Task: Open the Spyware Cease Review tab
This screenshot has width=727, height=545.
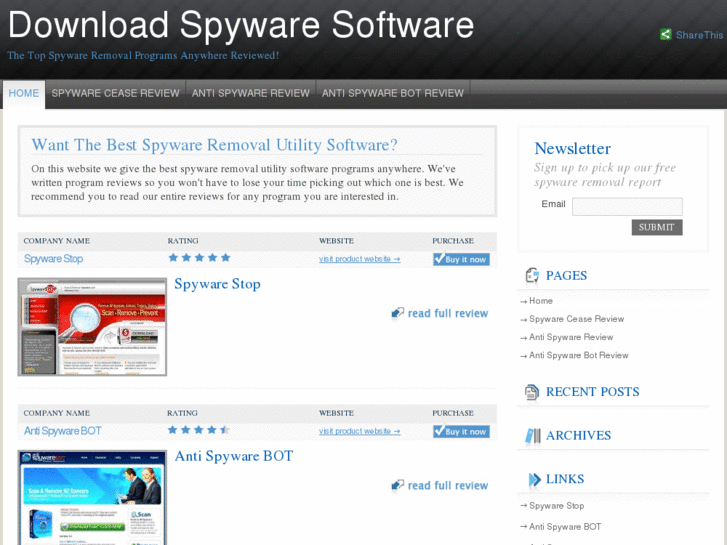Action: pyautogui.click(x=115, y=93)
